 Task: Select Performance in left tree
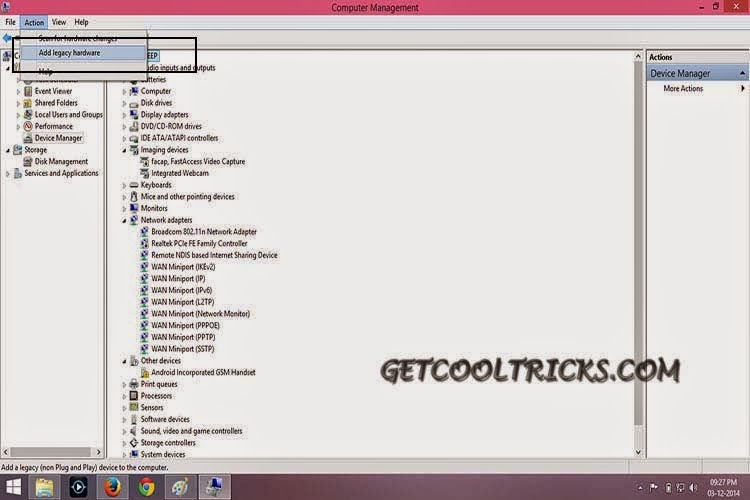coord(54,126)
